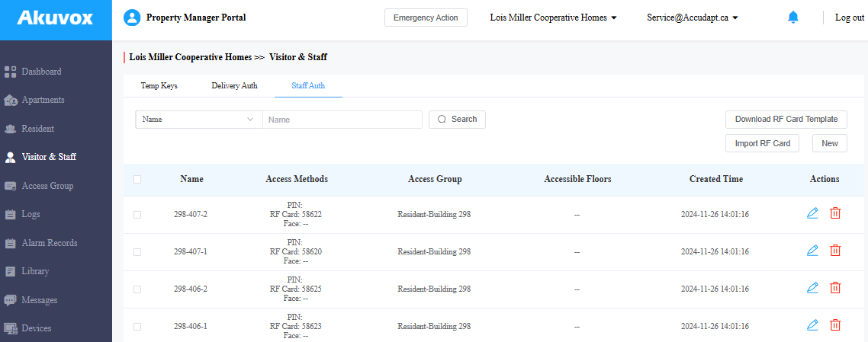868x342 pixels.
Task: Switch to the Temp Keys tab
Action: [159, 86]
